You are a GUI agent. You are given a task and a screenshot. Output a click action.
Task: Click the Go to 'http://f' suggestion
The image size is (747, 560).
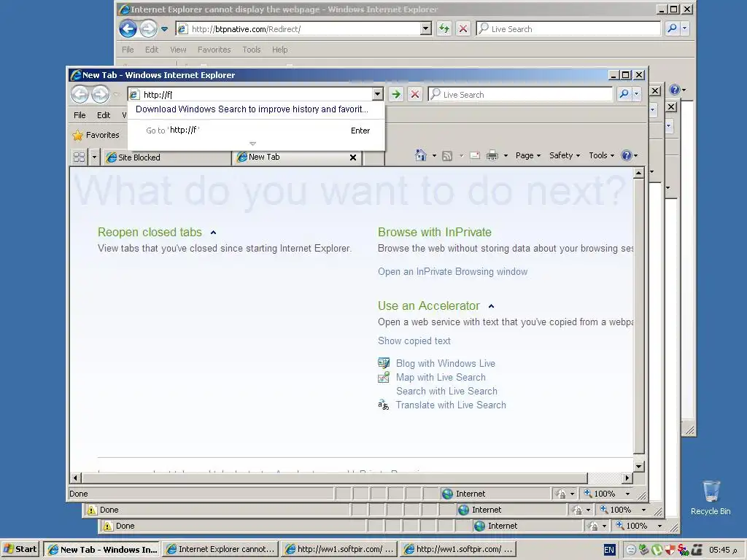point(256,130)
